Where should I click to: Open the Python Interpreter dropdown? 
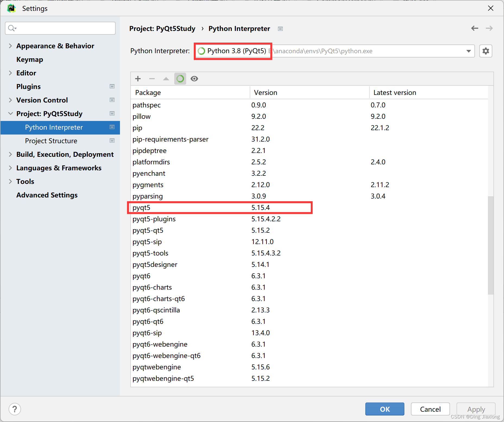pyautogui.click(x=468, y=51)
